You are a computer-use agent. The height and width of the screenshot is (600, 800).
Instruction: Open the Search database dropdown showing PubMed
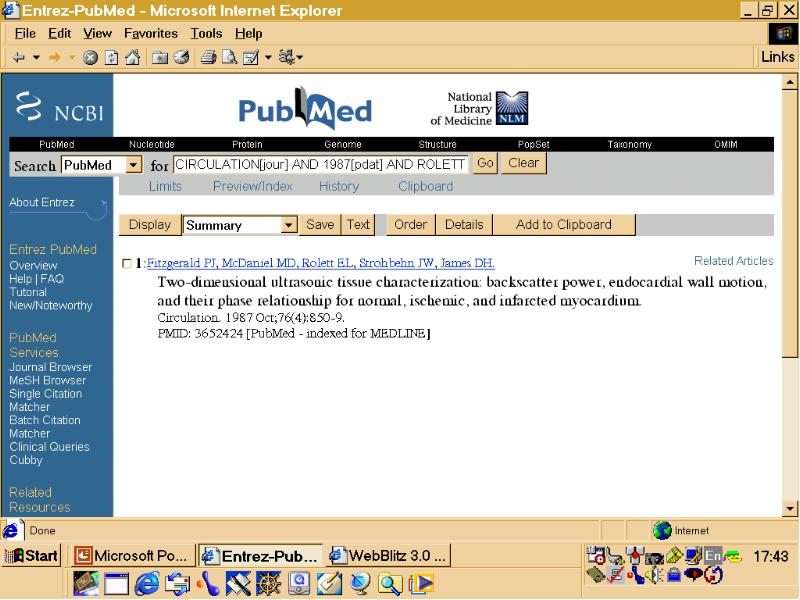134,165
